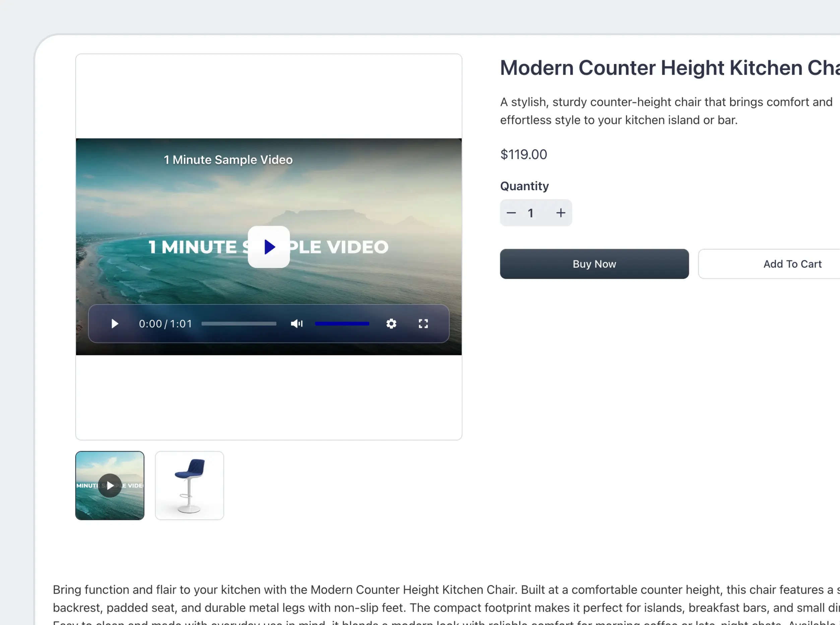Click the $119.00 price text

[x=523, y=154]
